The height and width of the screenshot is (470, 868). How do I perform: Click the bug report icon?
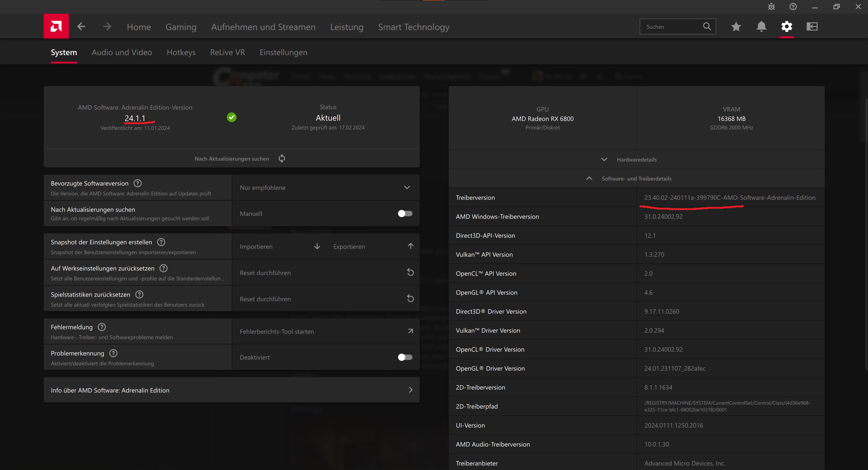[771, 7]
